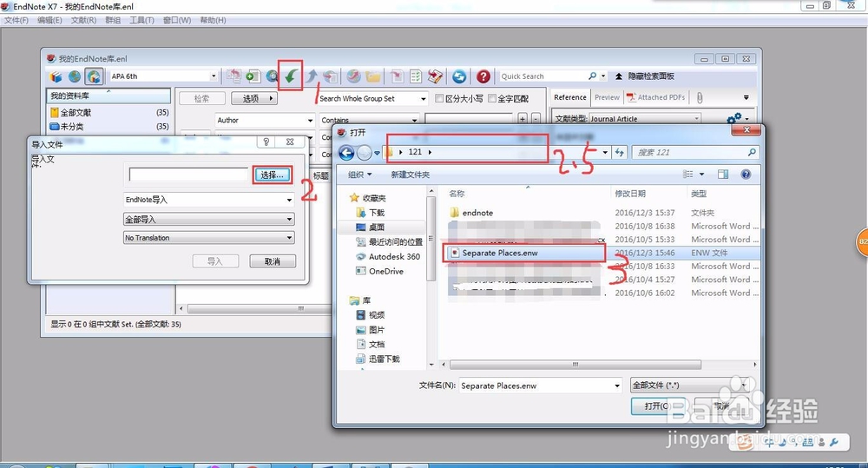The width and height of the screenshot is (868, 468).
Task: Open the APA 6th style dropdown
Action: 214,76
